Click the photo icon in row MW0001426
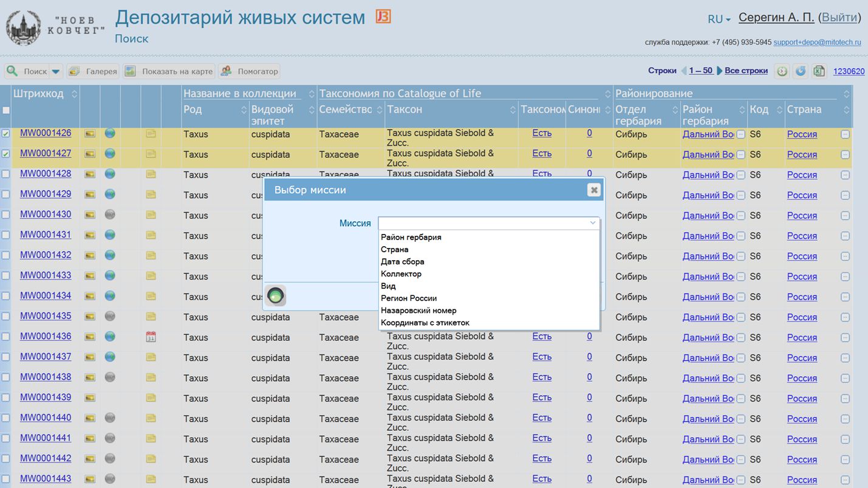Image resolution: width=868 pixels, height=488 pixels. (90, 134)
